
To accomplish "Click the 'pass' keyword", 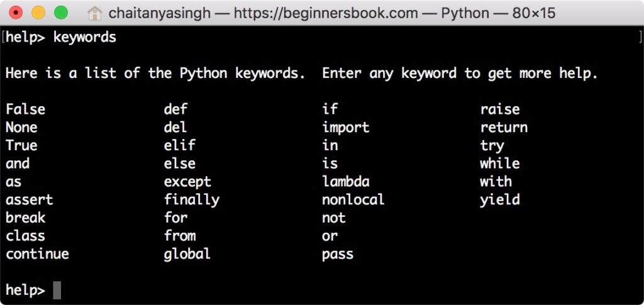I will 338,255.
